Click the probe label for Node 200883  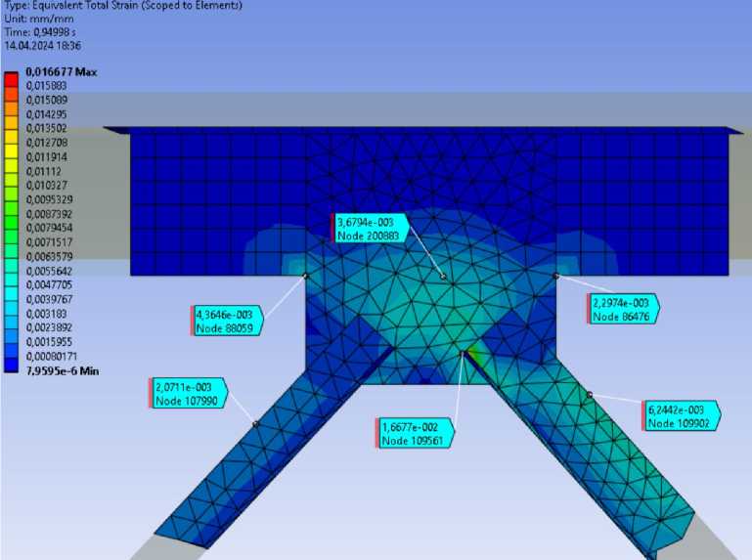[x=371, y=229]
